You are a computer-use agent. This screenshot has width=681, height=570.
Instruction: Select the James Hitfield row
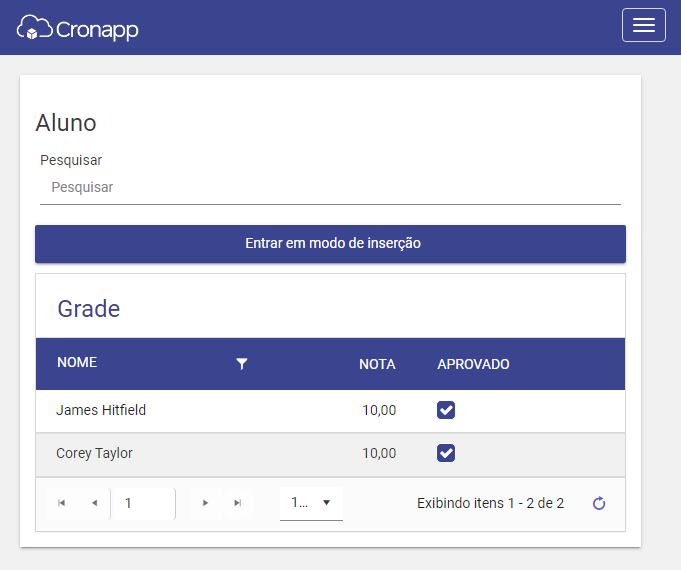pos(331,411)
